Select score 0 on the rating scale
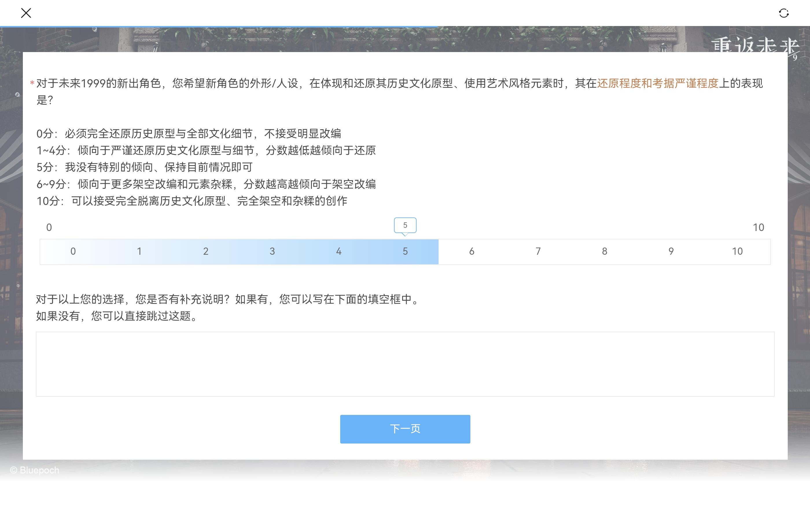 (x=73, y=251)
